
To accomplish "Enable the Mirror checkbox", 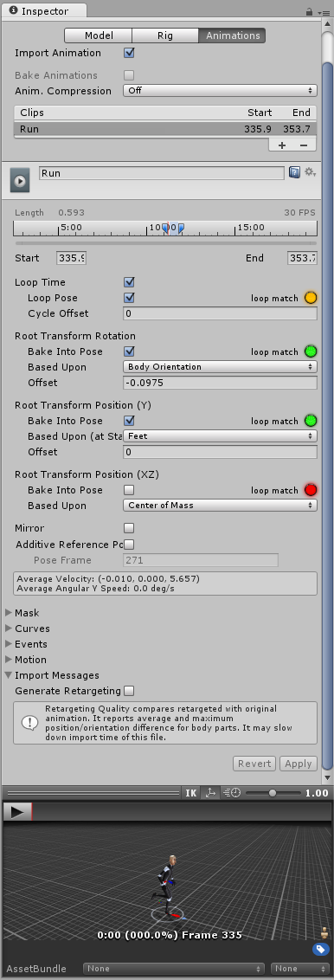I will [129, 528].
